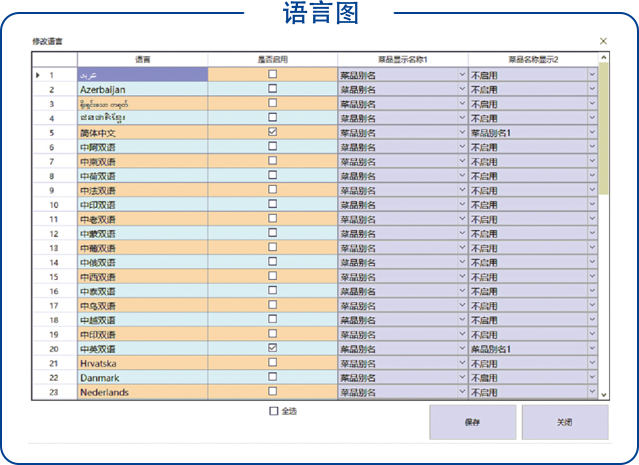The width and height of the screenshot is (639, 465).
Task: Click the 菜品名称显示2 column header
Action: tap(533, 60)
